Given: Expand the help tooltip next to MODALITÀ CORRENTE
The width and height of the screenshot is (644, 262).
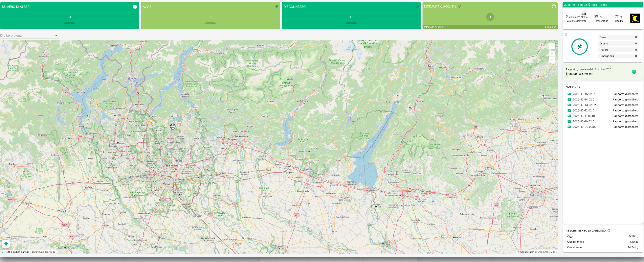Looking at the screenshot, I should point(460,7).
